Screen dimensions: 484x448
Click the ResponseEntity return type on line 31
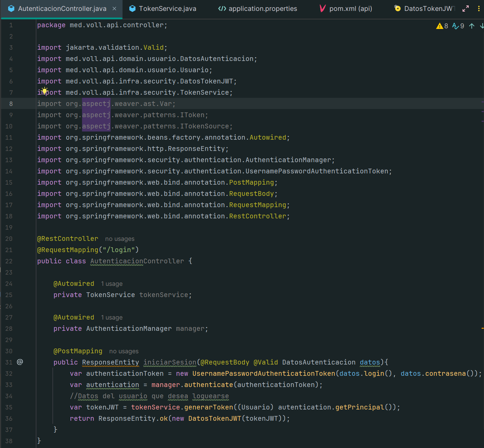tap(111, 362)
